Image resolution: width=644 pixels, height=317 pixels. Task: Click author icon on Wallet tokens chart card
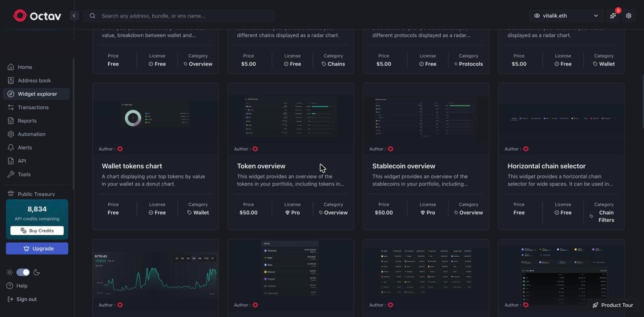click(120, 149)
